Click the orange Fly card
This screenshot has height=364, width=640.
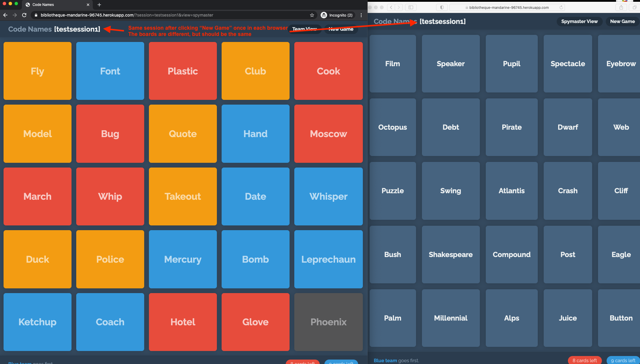[38, 71]
